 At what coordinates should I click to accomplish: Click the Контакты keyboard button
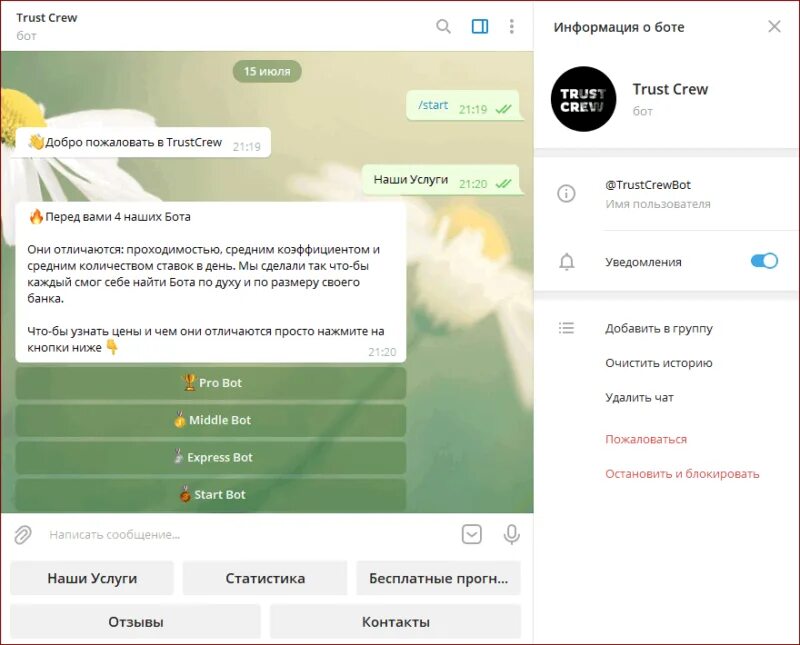tap(395, 622)
